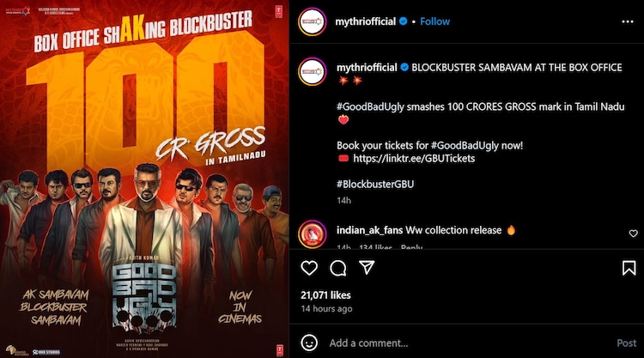Save the post with the bookmark icon
The height and width of the screenshot is (358, 644).
click(629, 268)
